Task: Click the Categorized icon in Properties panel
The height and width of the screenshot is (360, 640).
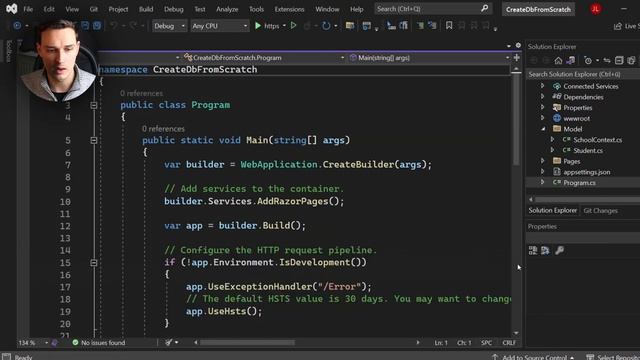Action: (x=533, y=251)
